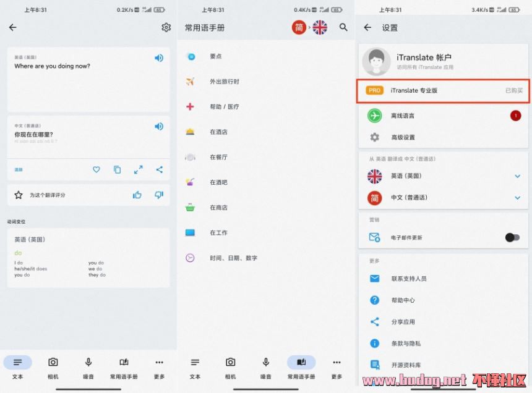Expand the 英语 (英国) language dropdown
Viewport: 532px width, 393px height.
517,176
